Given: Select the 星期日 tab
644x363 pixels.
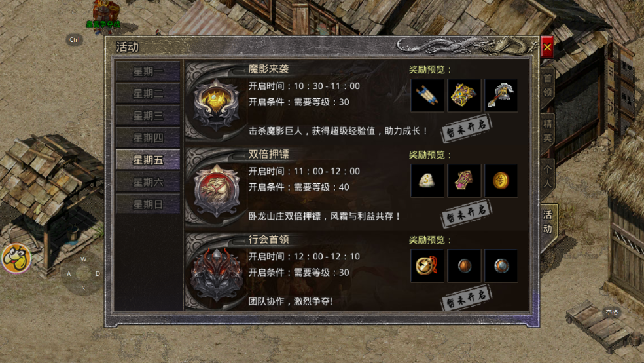Looking at the screenshot, I should [x=148, y=204].
